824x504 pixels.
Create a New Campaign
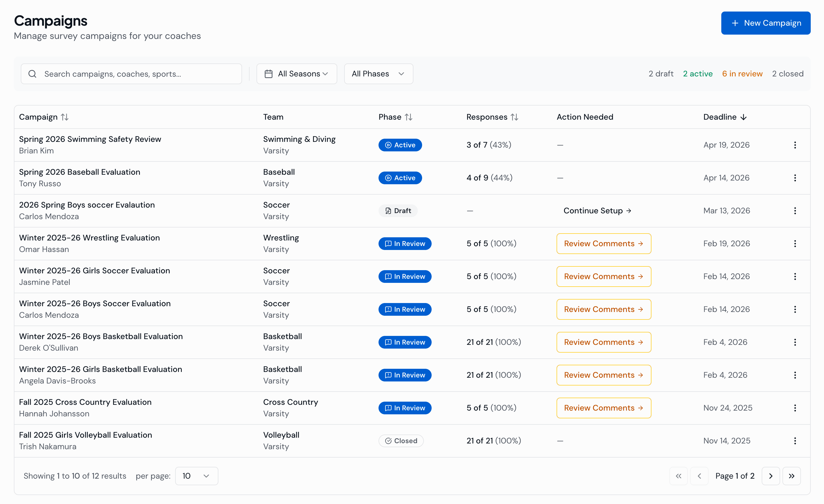(765, 23)
